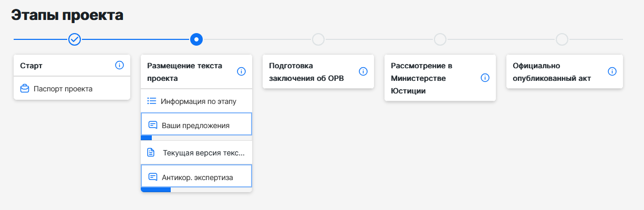Select the current active blue stage marker
Screen dimensions: 644x210
[x=196, y=39]
